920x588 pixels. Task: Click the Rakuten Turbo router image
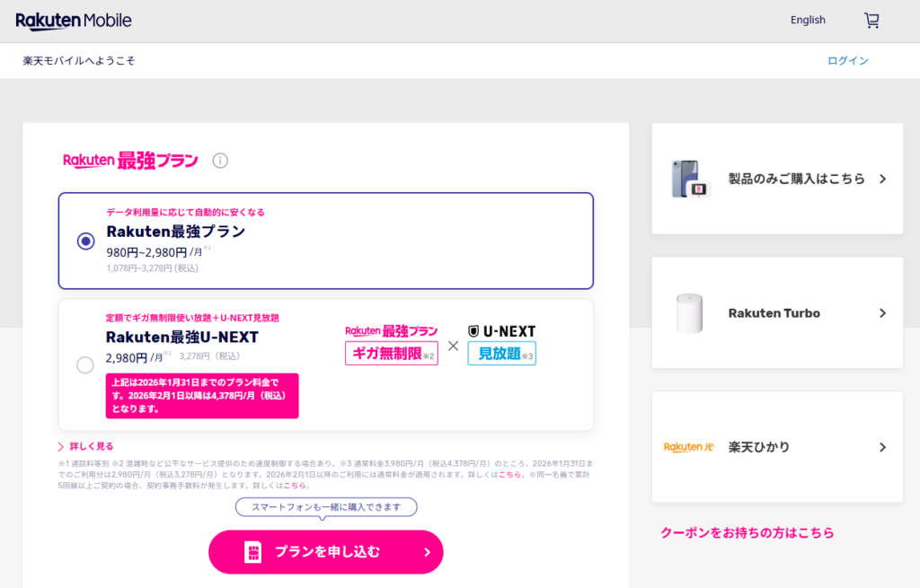click(x=689, y=313)
